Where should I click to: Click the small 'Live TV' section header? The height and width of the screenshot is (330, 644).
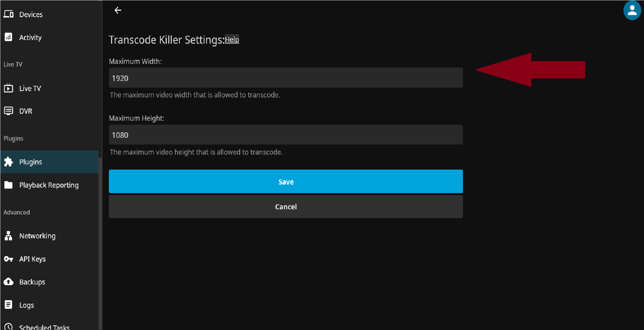pos(13,64)
